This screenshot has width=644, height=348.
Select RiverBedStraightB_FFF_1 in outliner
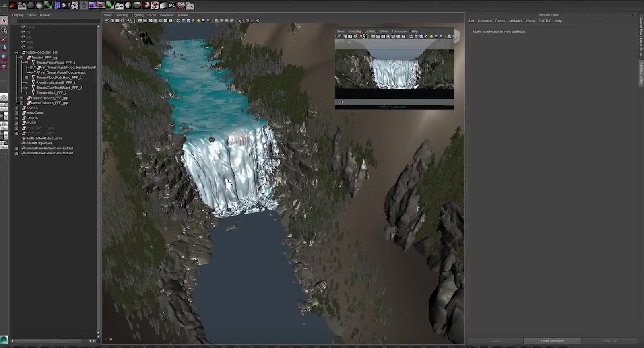pyautogui.click(x=56, y=82)
